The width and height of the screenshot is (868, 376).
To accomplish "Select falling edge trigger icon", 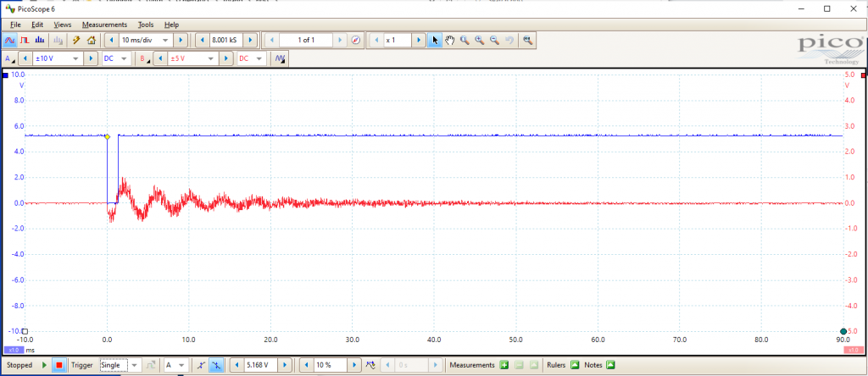I will pos(216,366).
